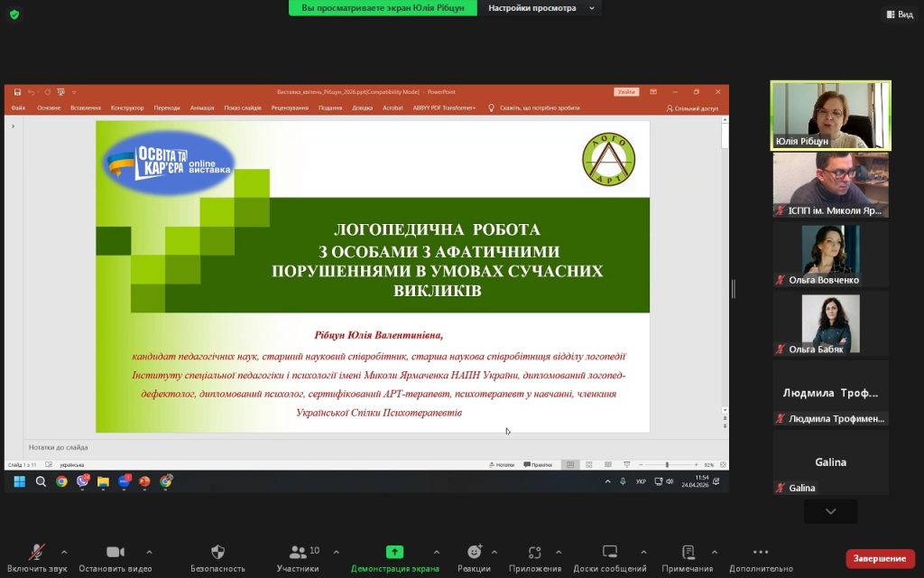Select Ольга Вовченко video thumbnail

830,255
